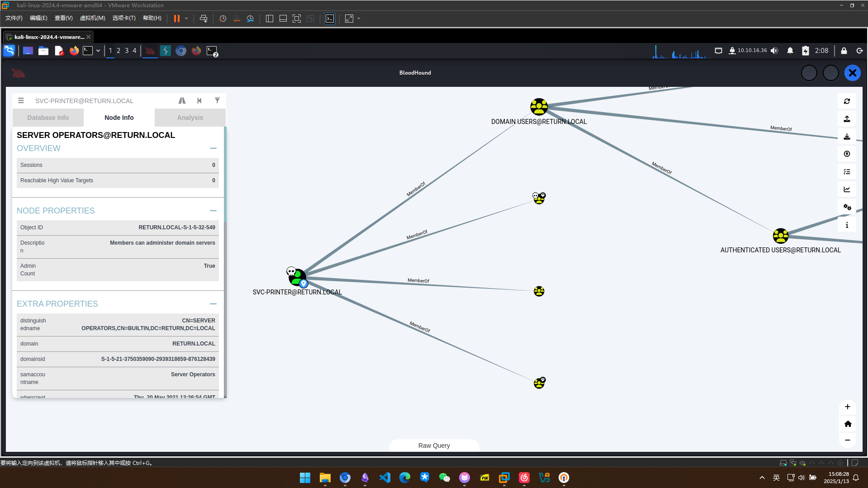
Task: Open the node filter funnel icon
Action: (217, 100)
